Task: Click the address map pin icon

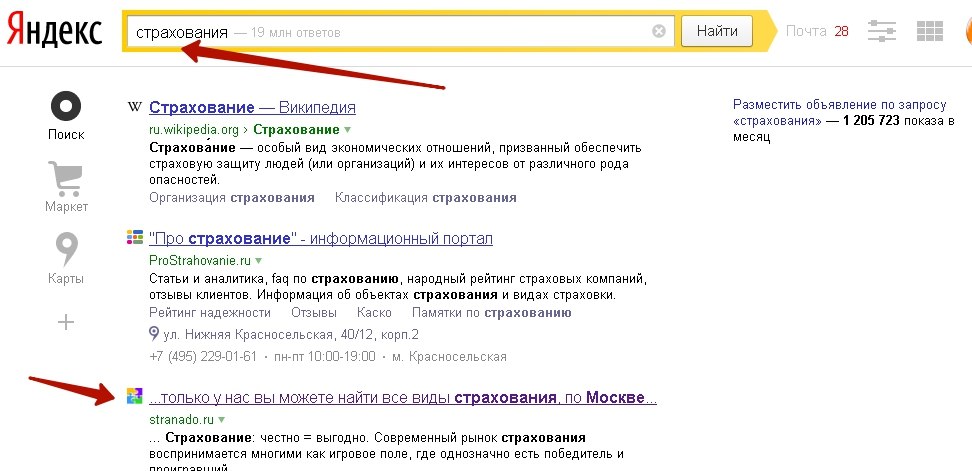Action: pos(154,335)
